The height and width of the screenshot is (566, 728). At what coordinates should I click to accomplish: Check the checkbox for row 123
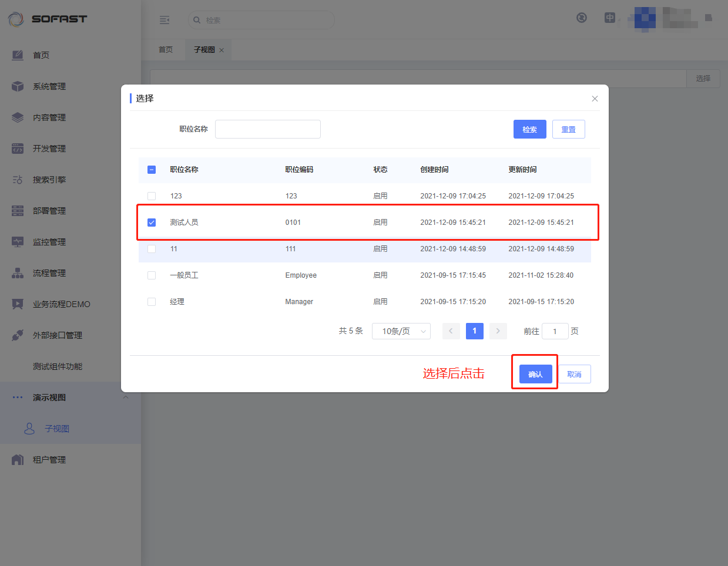click(152, 196)
